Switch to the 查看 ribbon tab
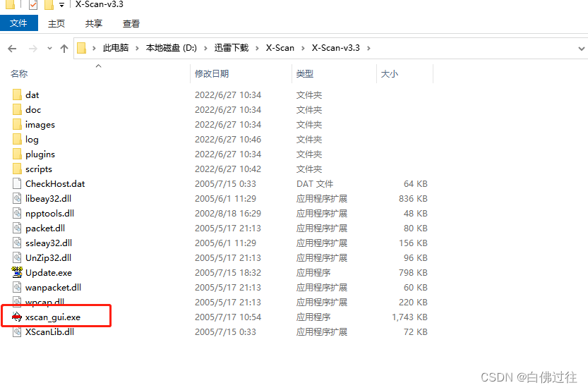The image size is (588, 390). [131, 23]
